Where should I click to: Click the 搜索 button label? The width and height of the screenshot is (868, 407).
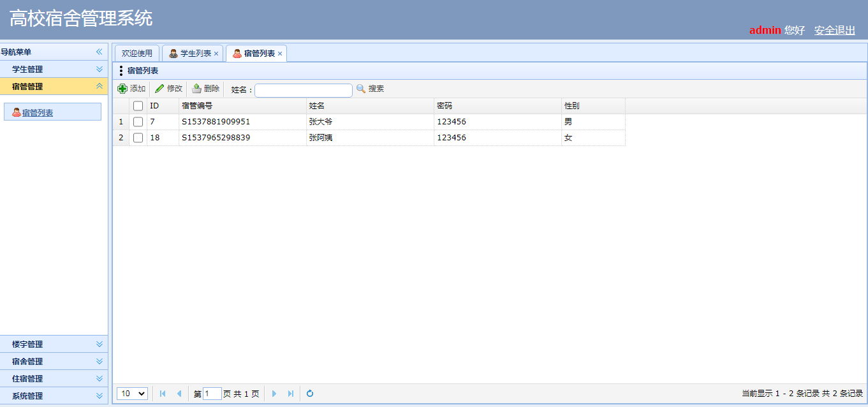(376, 89)
